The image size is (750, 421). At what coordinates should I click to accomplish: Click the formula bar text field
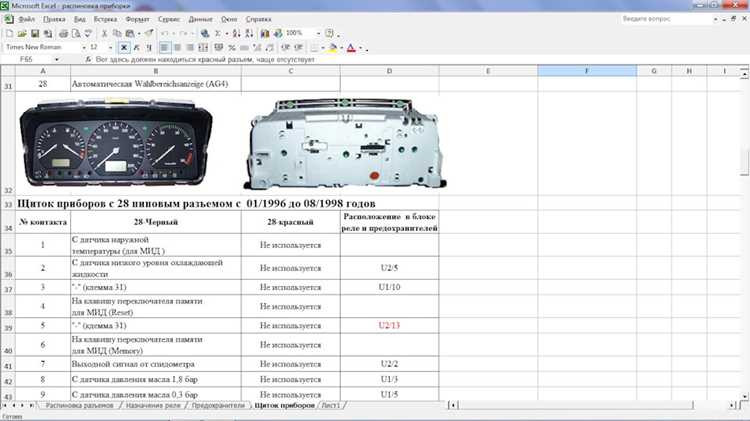[419, 60]
